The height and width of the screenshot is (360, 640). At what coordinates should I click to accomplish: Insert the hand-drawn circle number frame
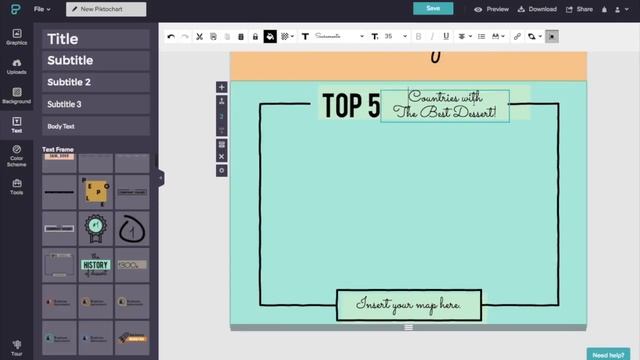point(132,229)
